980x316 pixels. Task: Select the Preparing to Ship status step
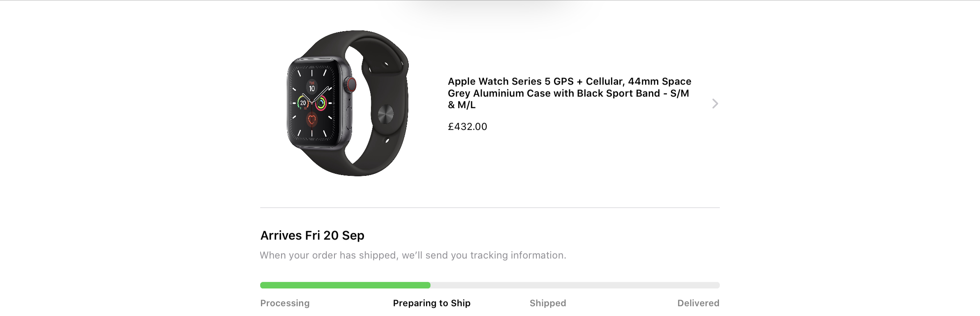[432, 303]
